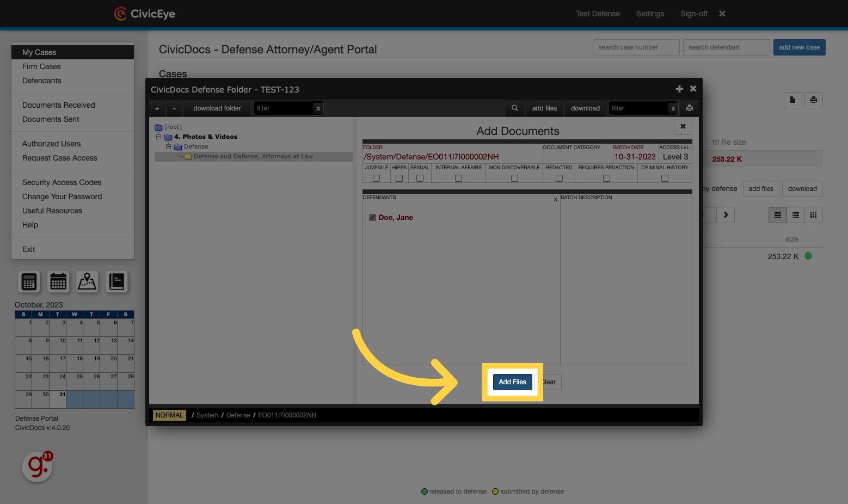Toggle the Internal Affairs checkbox
Viewport: 848px width, 504px height.
coord(458,179)
